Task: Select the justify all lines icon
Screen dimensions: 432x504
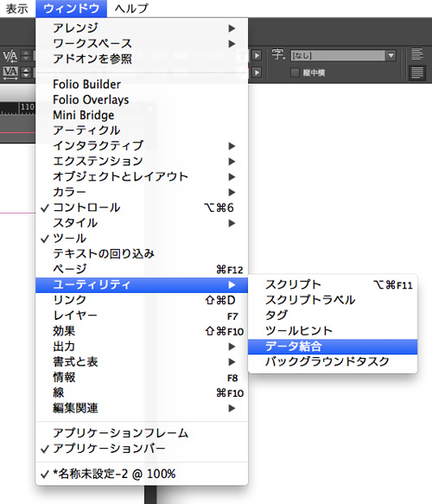Action: coord(417,73)
